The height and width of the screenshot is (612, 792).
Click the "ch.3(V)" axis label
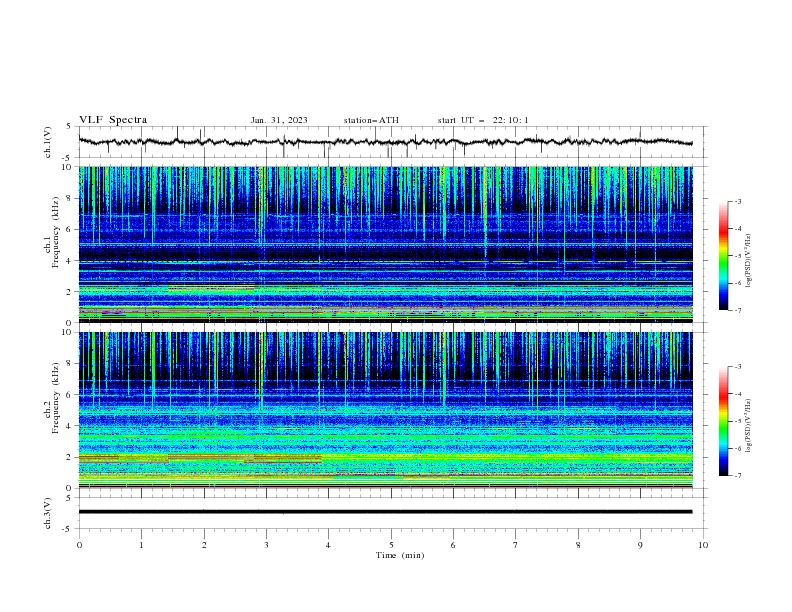coord(48,513)
